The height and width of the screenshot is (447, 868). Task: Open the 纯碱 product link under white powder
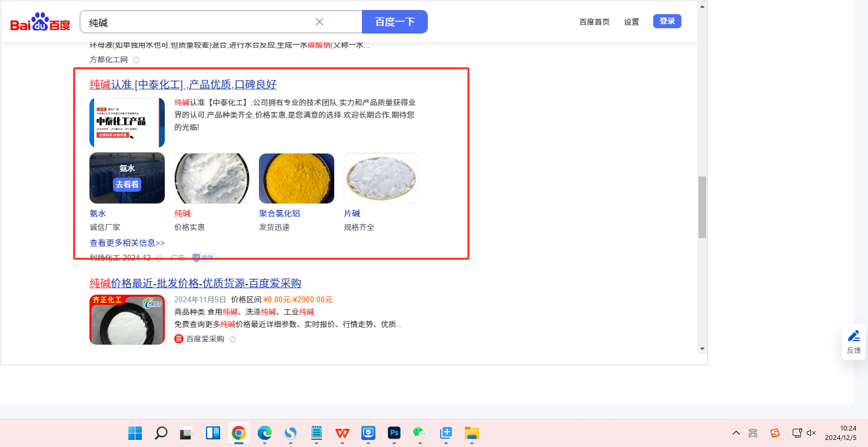coord(182,214)
